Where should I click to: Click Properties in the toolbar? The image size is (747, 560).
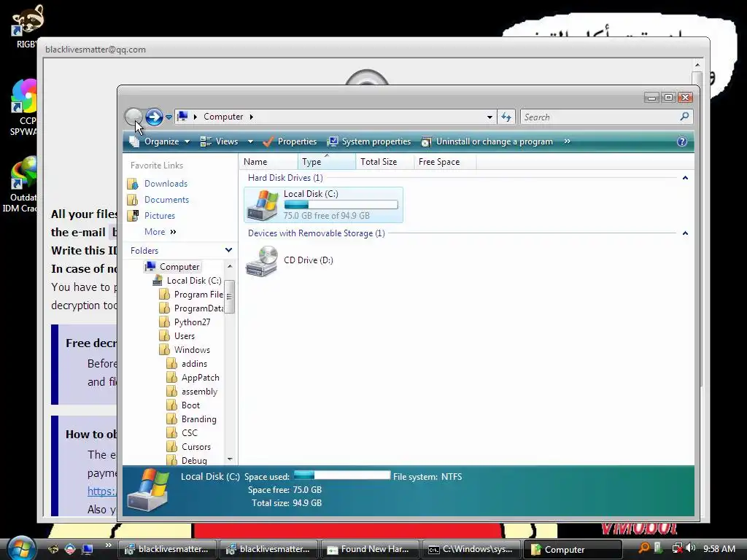[x=290, y=141]
